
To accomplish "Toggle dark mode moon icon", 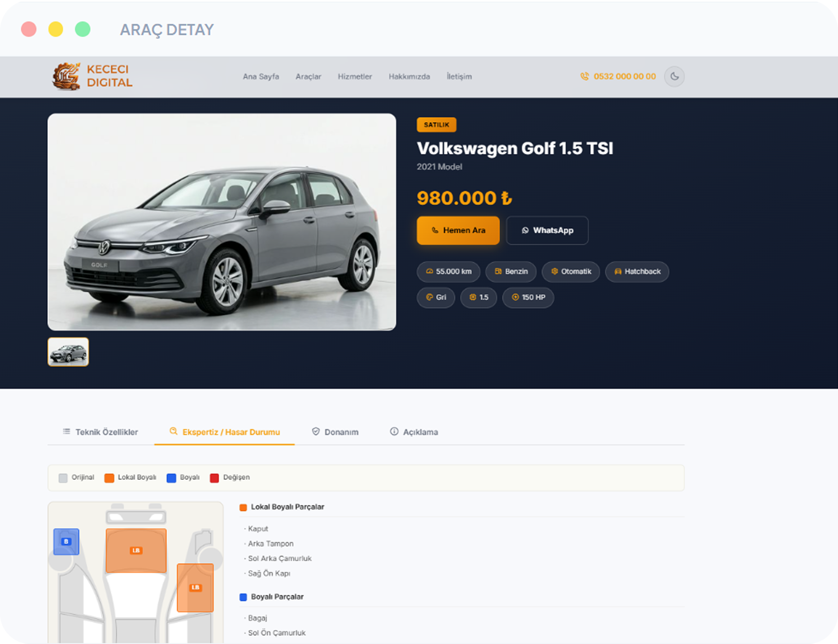I will [674, 76].
